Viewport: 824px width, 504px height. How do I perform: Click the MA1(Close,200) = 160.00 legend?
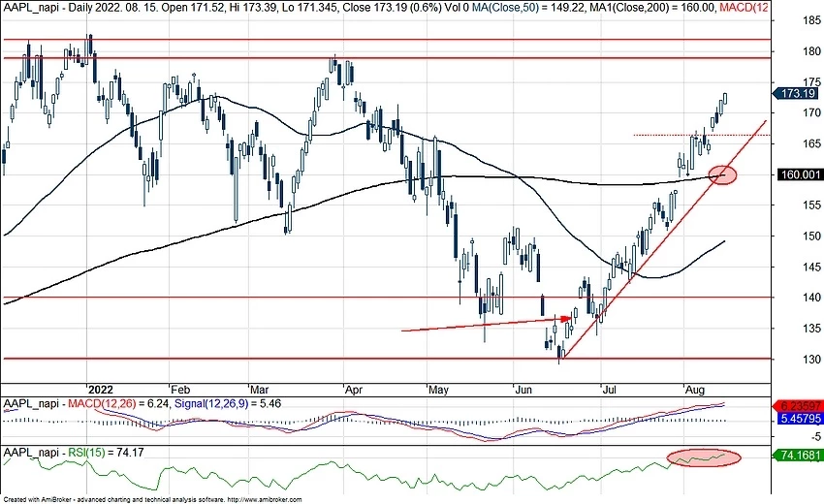653,8
